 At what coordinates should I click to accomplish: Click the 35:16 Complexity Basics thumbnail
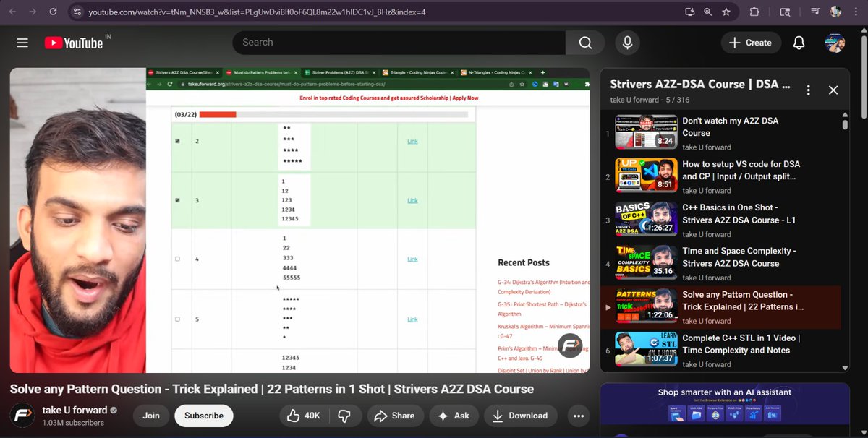646,262
